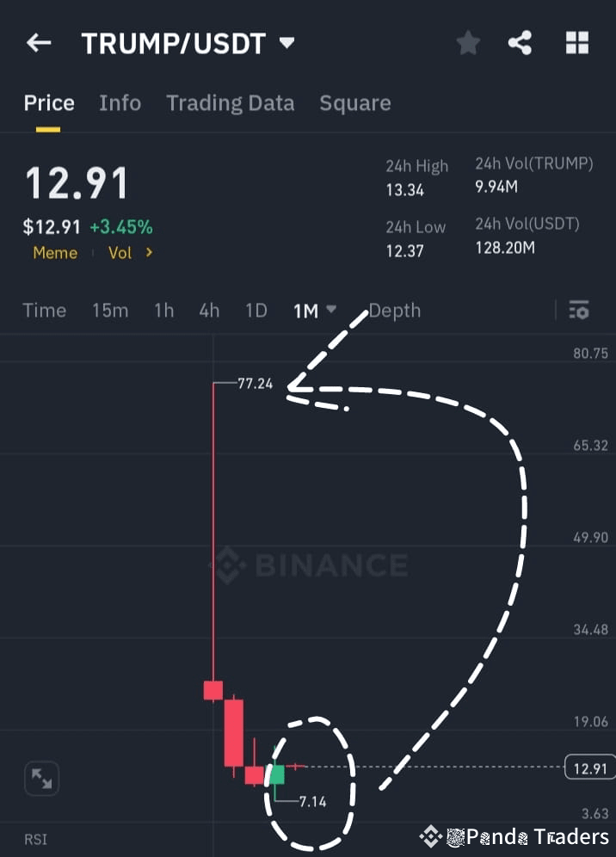Add TRUMP/USDT to favorites via star icon
616x857 pixels.
click(468, 42)
